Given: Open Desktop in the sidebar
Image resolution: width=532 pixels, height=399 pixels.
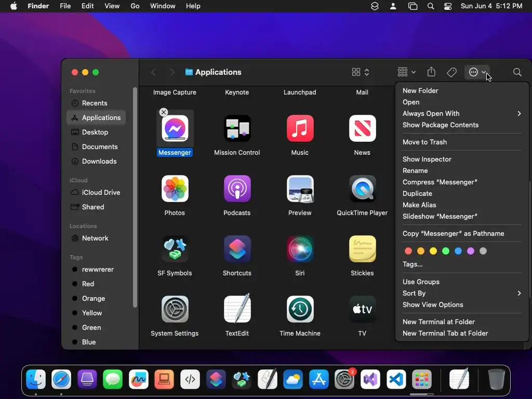Looking at the screenshot, I should [x=96, y=132].
